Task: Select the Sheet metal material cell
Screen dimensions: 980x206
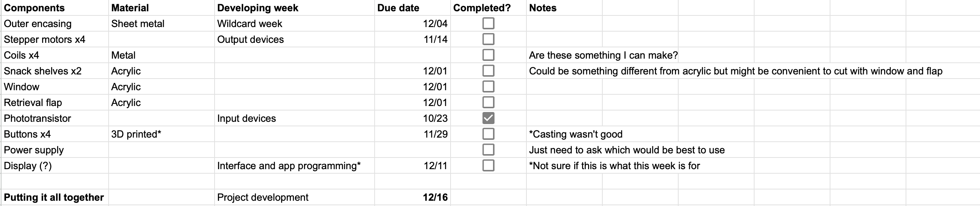Action: [161, 24]
